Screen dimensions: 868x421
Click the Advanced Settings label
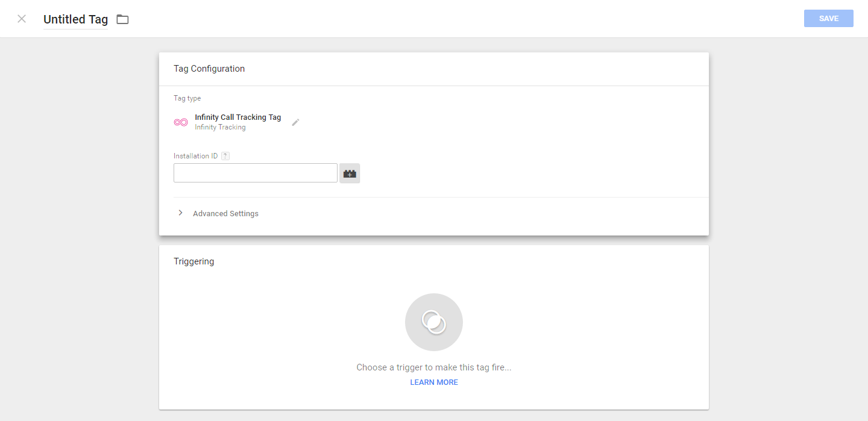coord(225,214)
